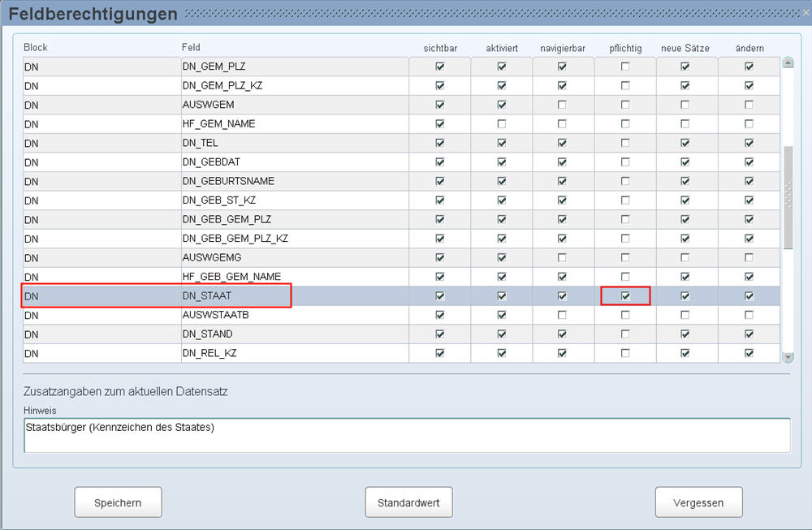
Task: Click into the Hinweis text field
Action: [x=406, y=435]
